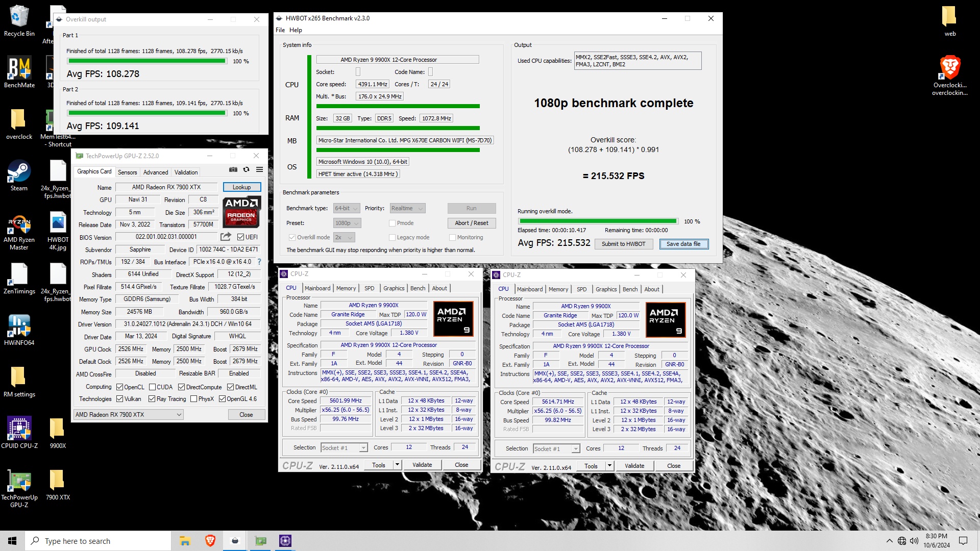Click the Bus Interface question mark in GPU-Z
The image size is (980, 551).
(x=259, y=262)
